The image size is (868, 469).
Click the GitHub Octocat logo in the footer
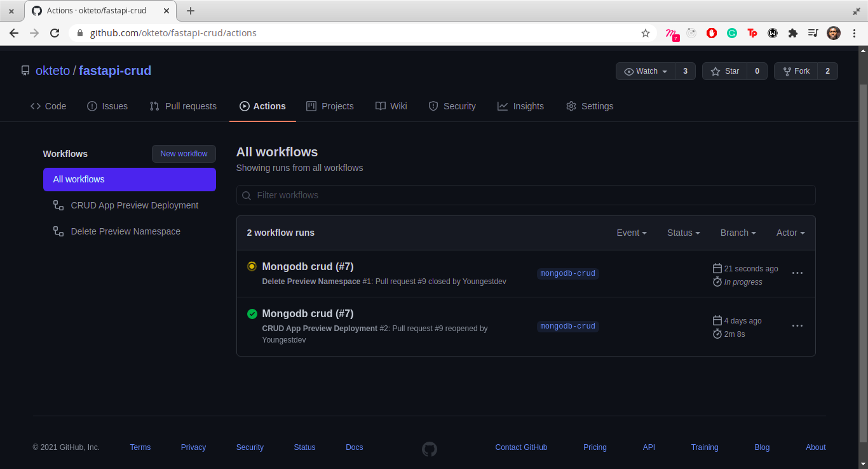pyautogui.click(x=430, y=449)
